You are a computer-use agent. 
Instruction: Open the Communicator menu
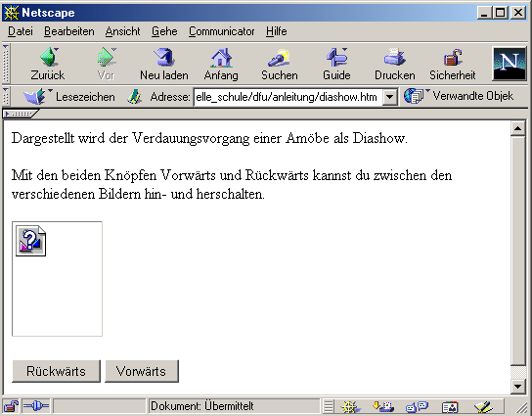click(x=222, y=31)
